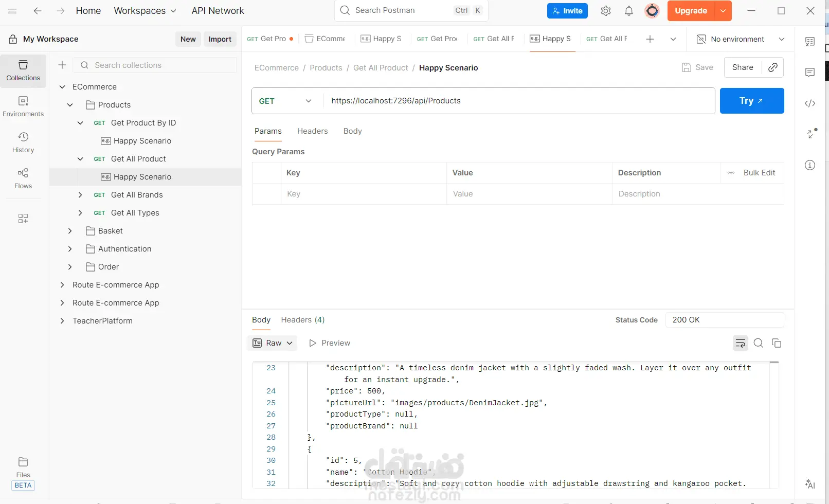This screenshot has height=504, width=829.
Task: Expand the Get All Brands request
Action: (x=80, y=195)
